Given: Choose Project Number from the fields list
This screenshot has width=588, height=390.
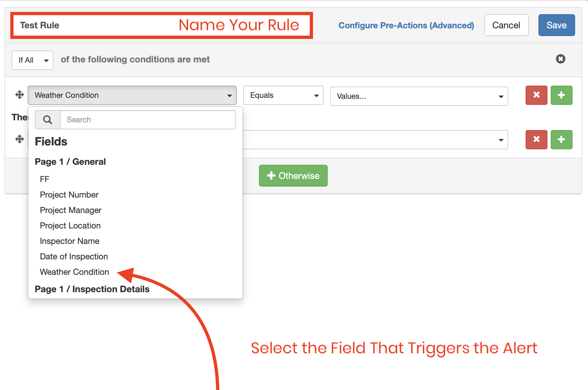Looking at the screenshot, I should pos(69,195).
